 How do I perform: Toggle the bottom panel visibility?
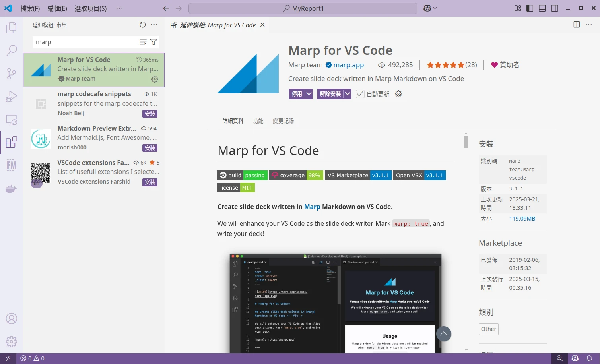click(x=542, y=8)
